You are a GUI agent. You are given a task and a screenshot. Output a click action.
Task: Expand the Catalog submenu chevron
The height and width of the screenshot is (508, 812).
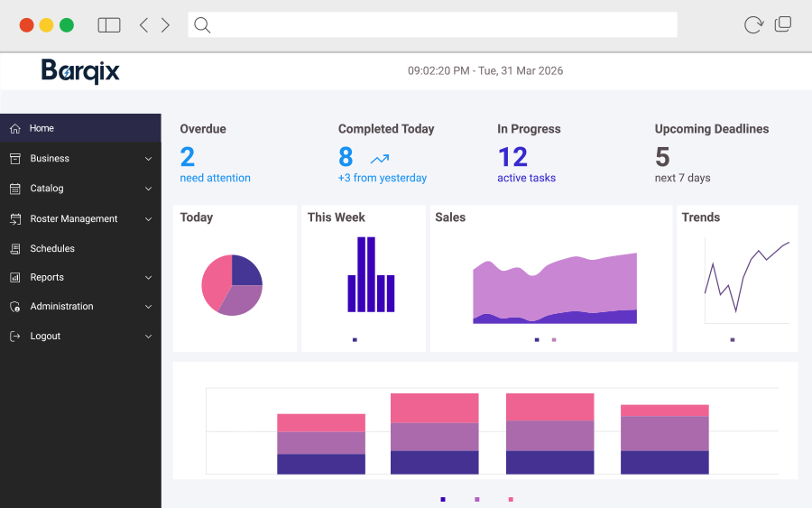(148, 189)
